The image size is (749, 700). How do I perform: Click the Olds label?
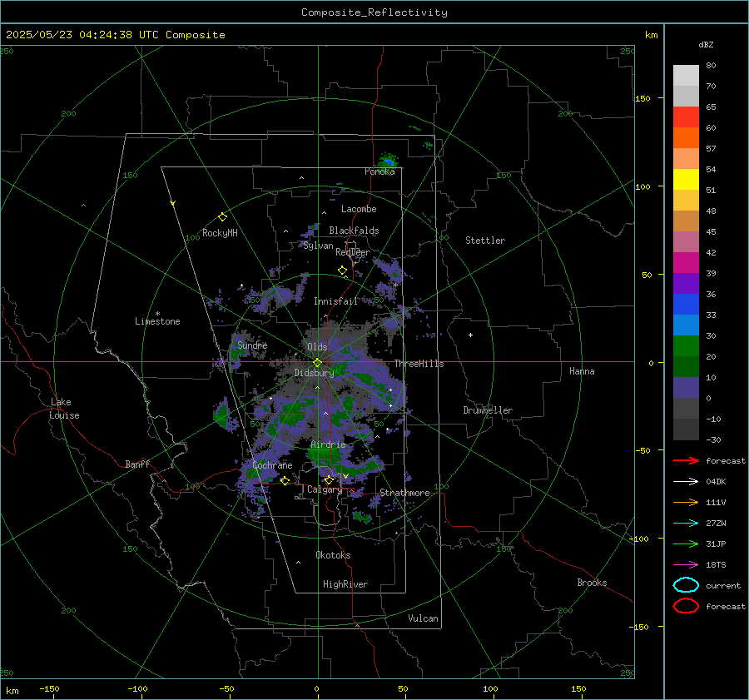pos(317,347)
